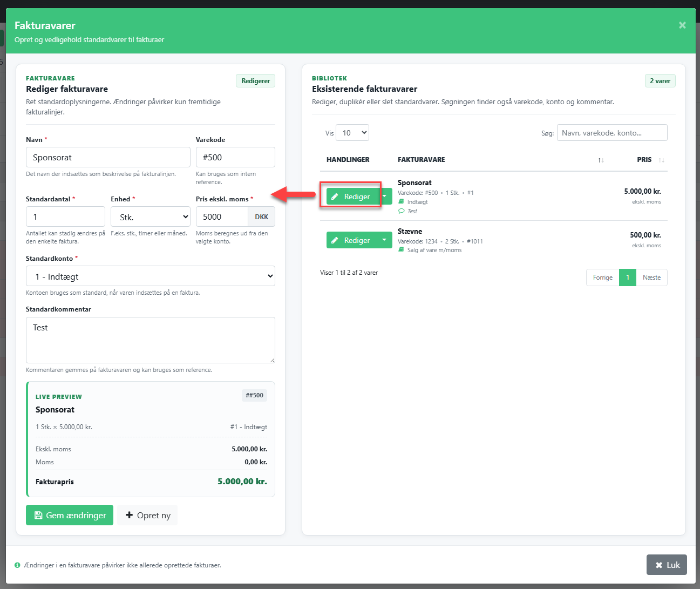
Task: Sort by the arrows beside Fakturavare column
Action: tap(601, 160)
